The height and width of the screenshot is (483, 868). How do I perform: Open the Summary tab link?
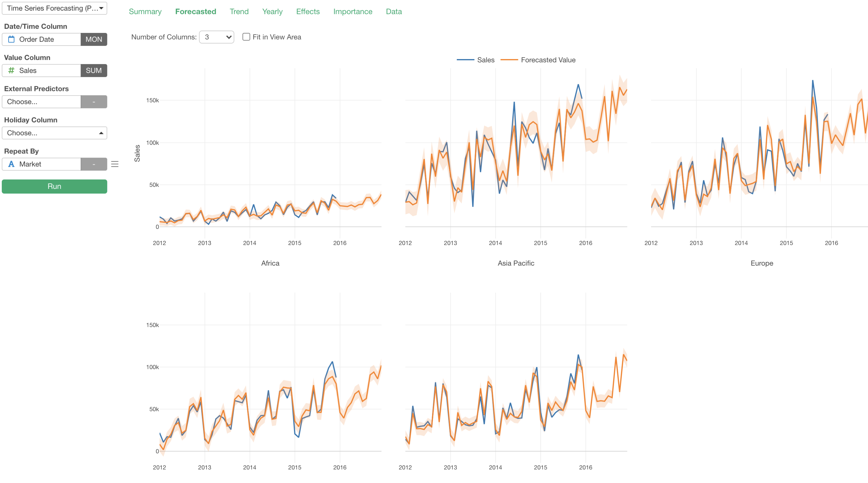coord(145,11)
